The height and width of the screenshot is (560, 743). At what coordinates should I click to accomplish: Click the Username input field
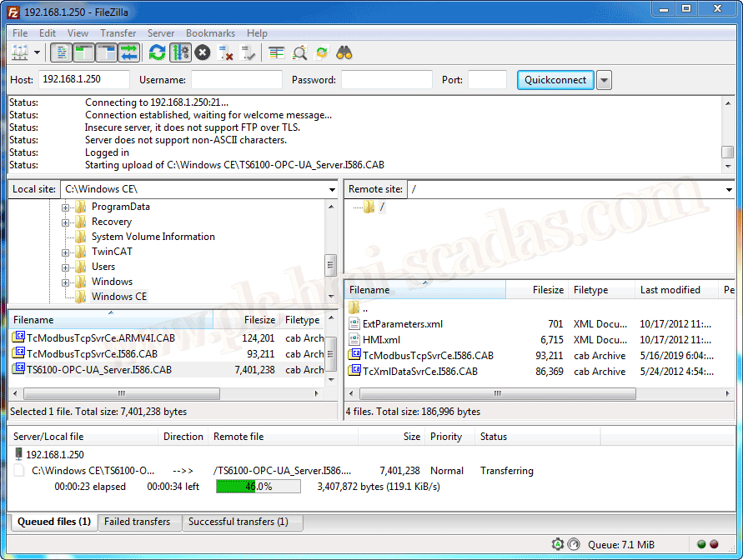pos(237,80)
